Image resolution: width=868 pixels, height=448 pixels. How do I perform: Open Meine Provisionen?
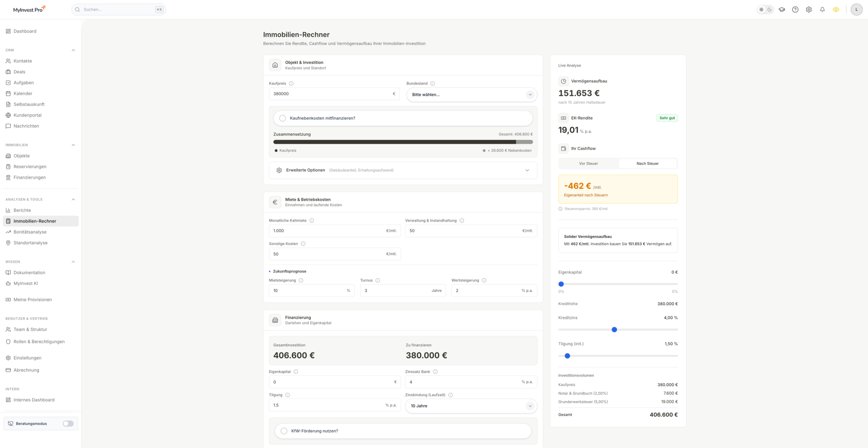coord(33,300)
